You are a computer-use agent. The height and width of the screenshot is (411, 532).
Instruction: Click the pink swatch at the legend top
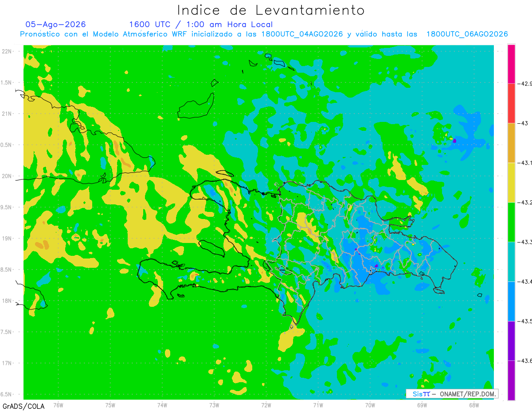[x=511, y=64]
